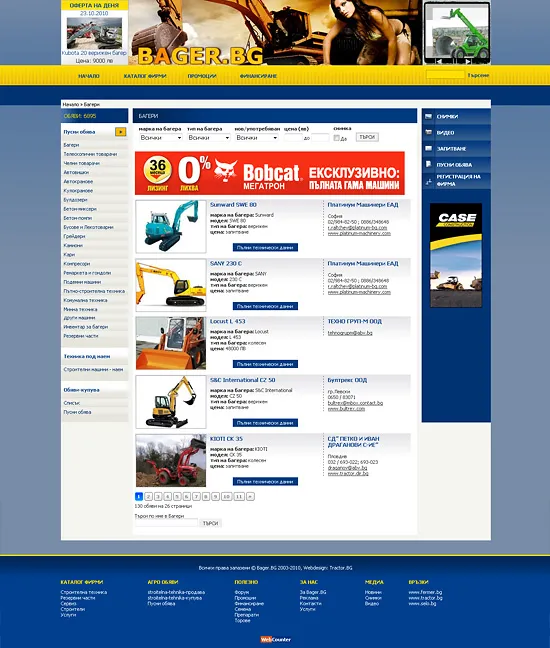Open Грейдери category in left menu
The height and width of the screenshot is (648, 550).
tap(74, 236)
